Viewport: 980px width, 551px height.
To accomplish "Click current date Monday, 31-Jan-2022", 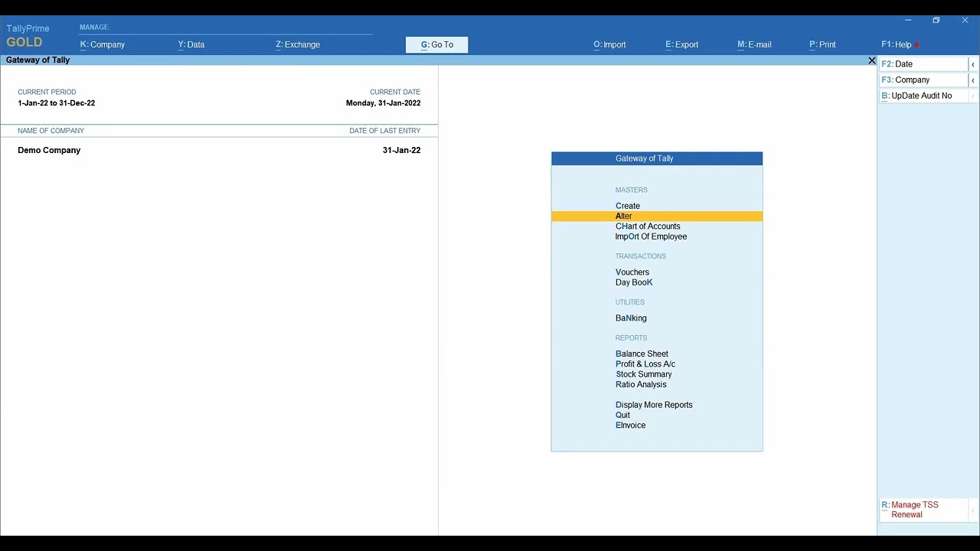I will [x=383, y=103].
